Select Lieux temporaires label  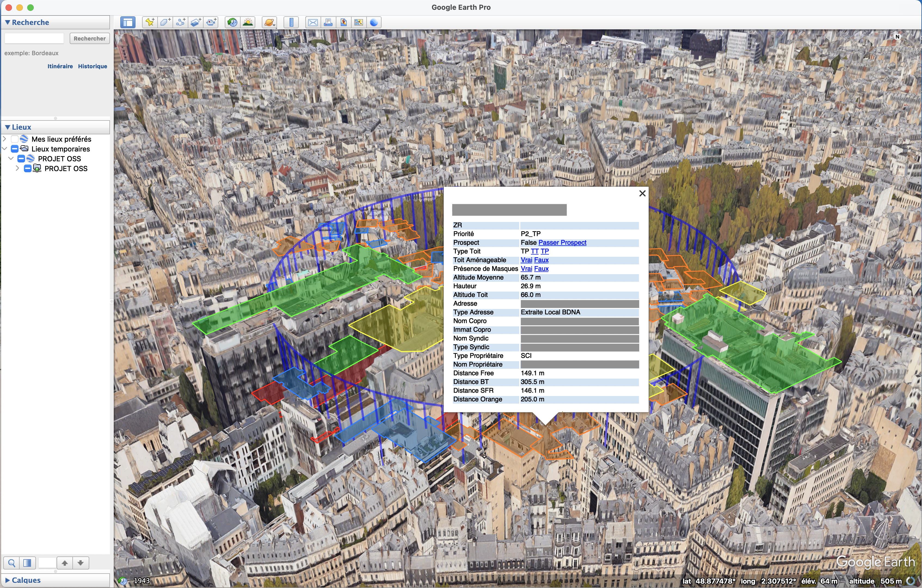(x=60, y=149)
